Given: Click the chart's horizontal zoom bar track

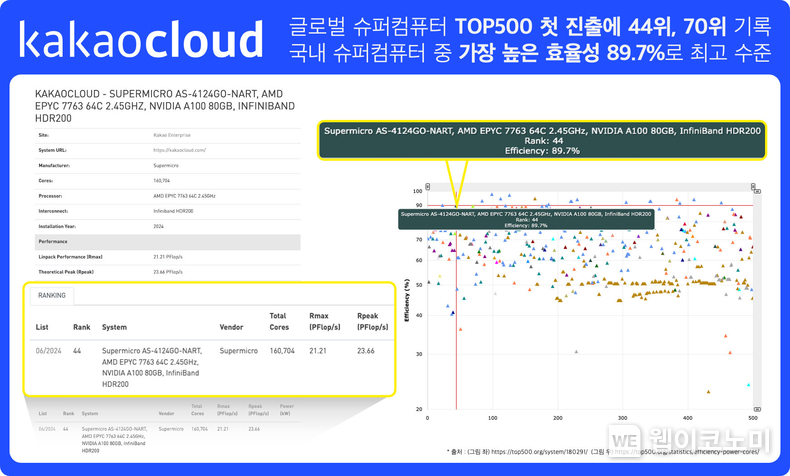Looking at the screenshot, I should pos(590,187).
